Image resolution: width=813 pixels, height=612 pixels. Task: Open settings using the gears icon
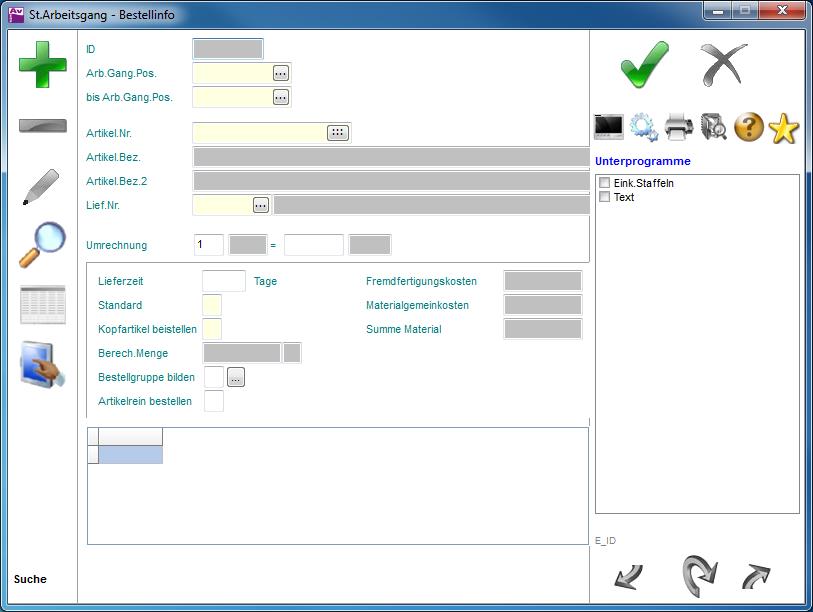(x=644, y=127)
